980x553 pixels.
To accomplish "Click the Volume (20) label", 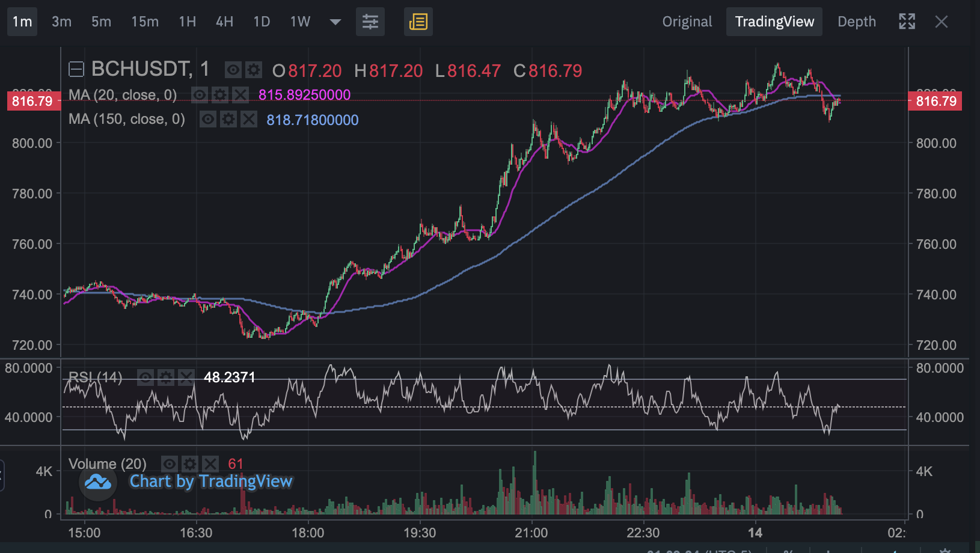I will (x=108, y=464).
